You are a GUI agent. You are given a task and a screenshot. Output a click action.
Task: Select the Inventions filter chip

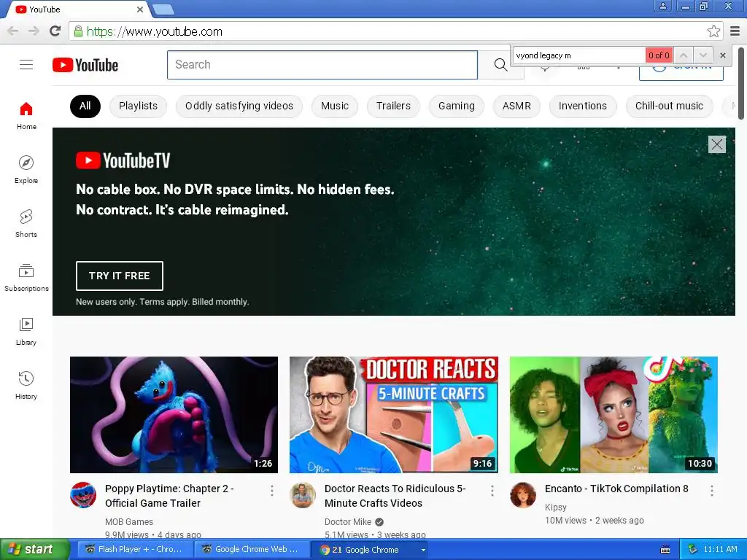pyautogui.click(x=583, y=106)
